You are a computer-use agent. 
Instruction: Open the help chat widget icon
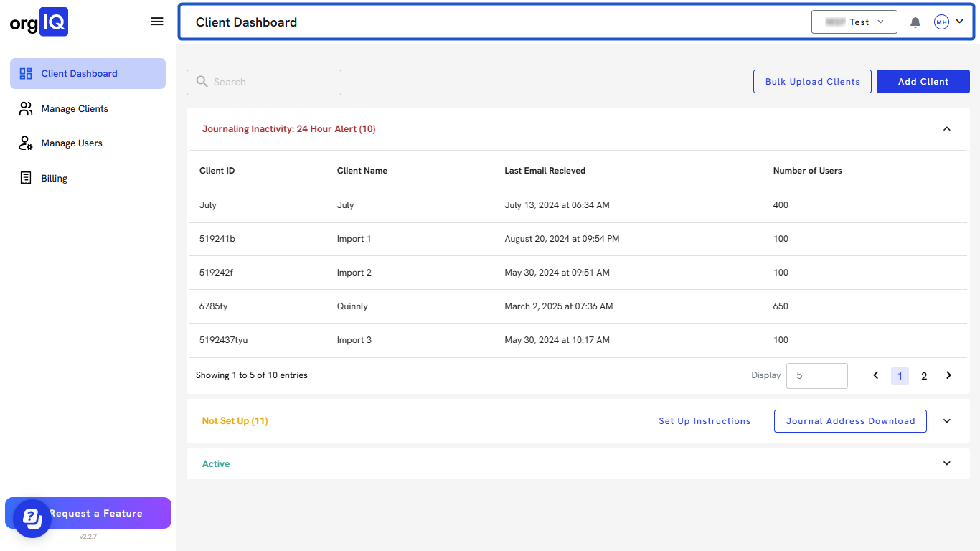click(x=32, y=518)
